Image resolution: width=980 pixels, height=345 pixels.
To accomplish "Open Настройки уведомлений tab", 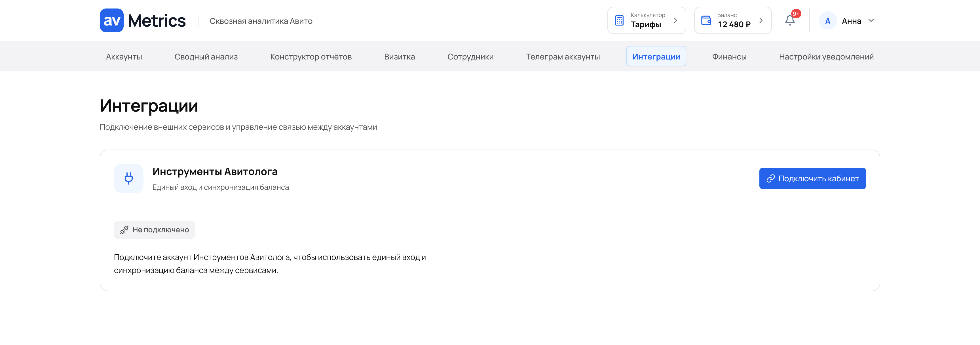I will point(826,57).
